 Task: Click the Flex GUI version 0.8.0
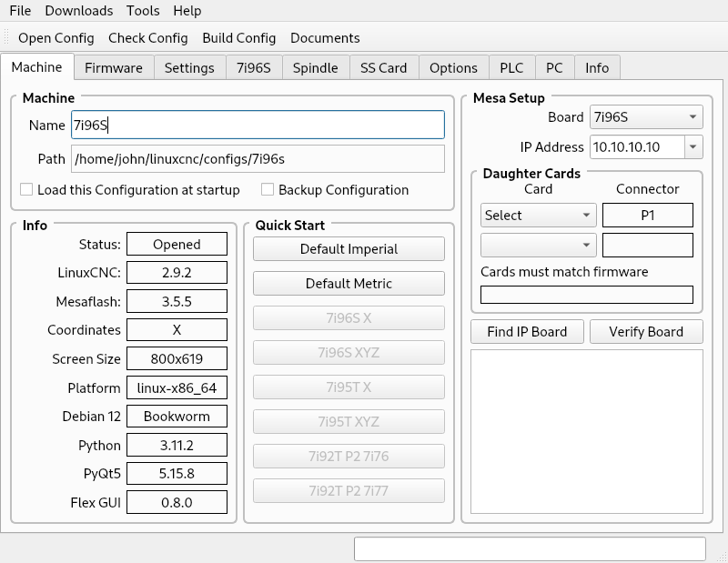pyautogui.click(x=177, y=502)
